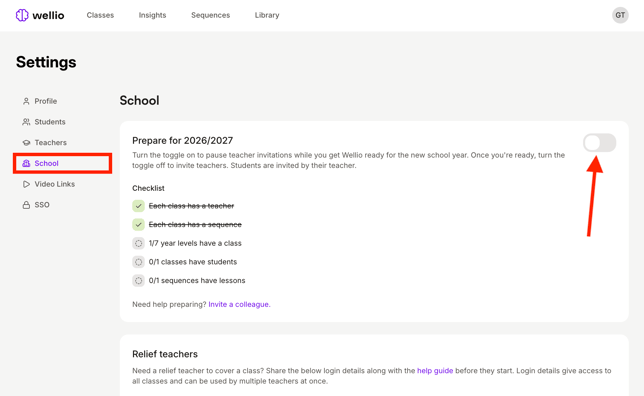Select Video Links in settings sidebar
644x396 pixels.
pos(55,184)
